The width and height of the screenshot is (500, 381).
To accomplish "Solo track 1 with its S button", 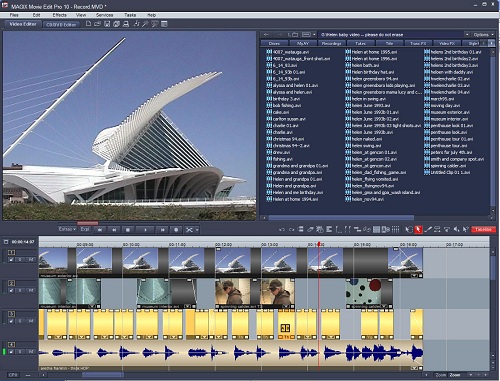I will (20, 259).
